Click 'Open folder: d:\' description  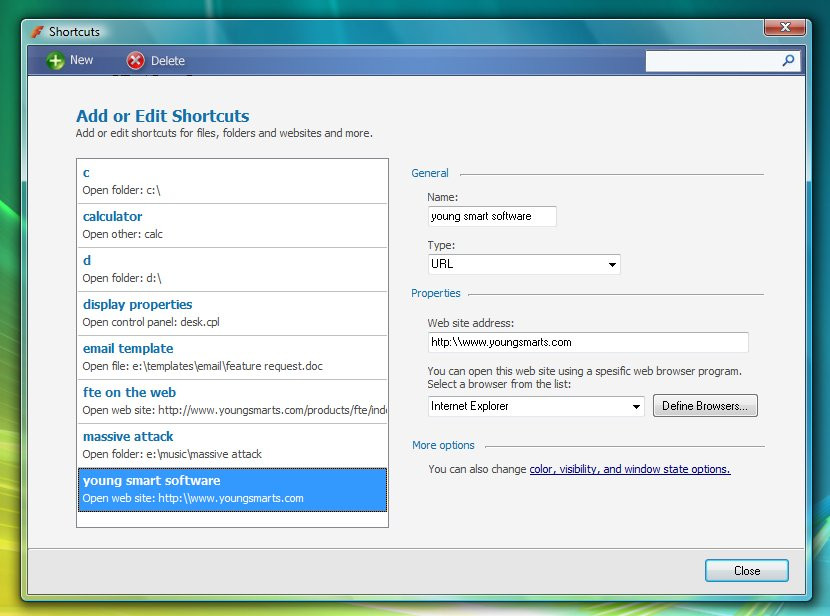(122, 278)
